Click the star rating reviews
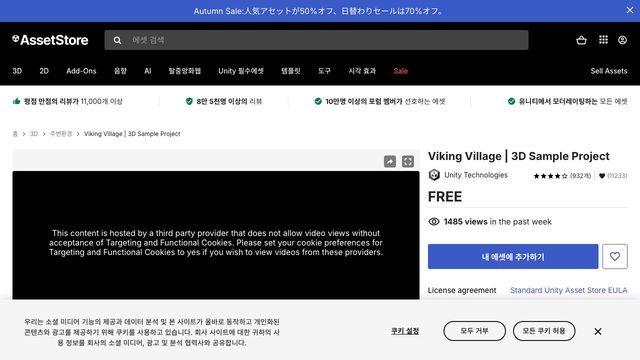Image resolution: width=640 pixels, height=360 pixels. (x=562, y=176)
